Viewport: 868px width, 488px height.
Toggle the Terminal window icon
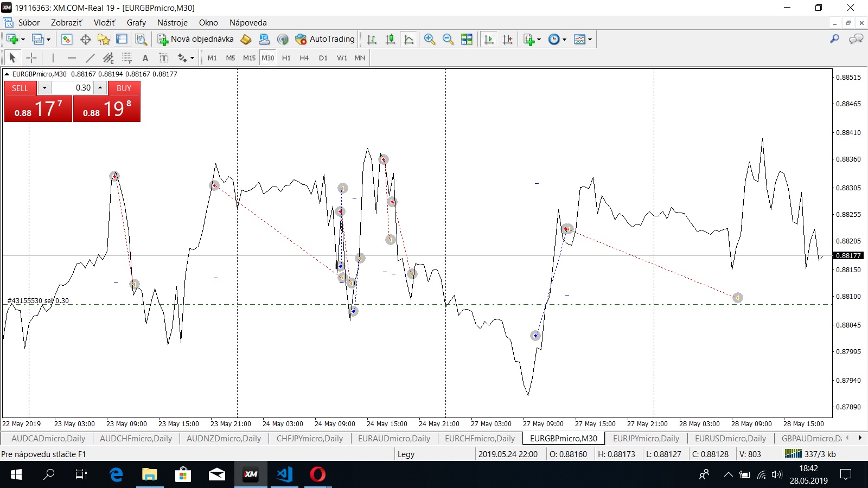click(x=122, y=39)
